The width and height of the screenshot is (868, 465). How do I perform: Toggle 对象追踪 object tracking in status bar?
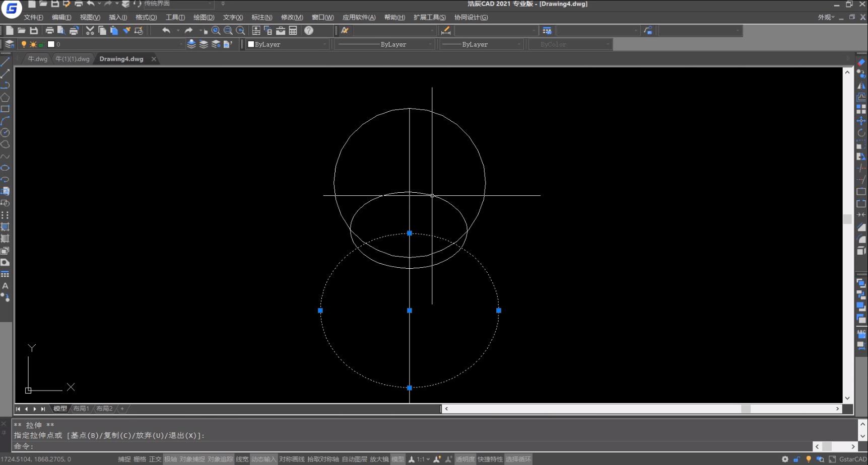221,459
